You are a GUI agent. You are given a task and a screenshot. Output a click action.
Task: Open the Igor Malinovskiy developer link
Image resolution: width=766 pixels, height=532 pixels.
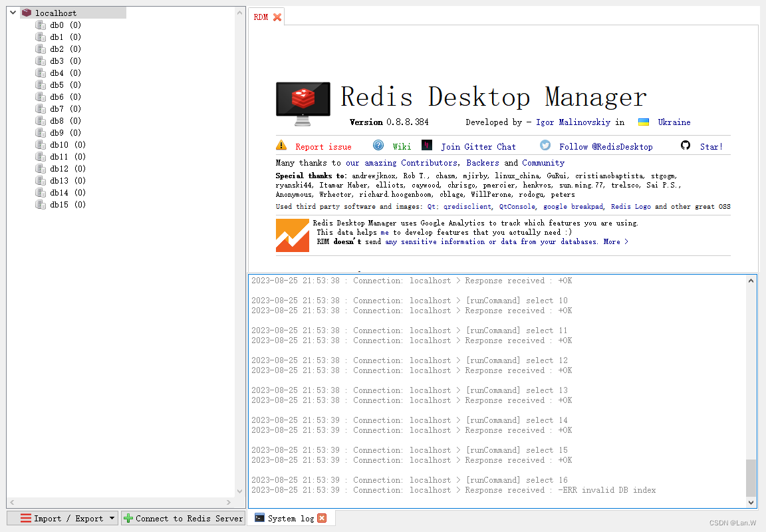coord(573,122)
